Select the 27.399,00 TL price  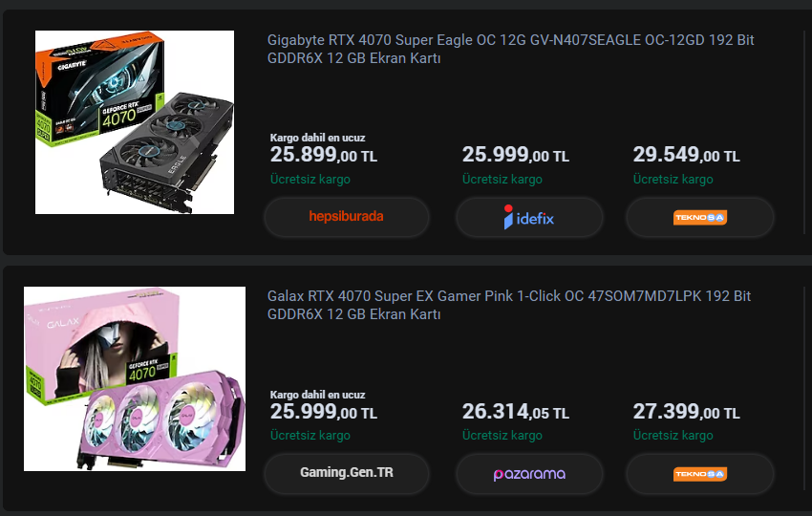686,412
